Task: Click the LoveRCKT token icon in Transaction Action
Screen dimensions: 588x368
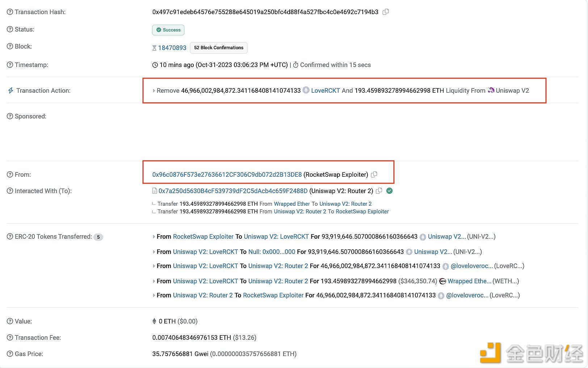Action: tap(306, 90)
